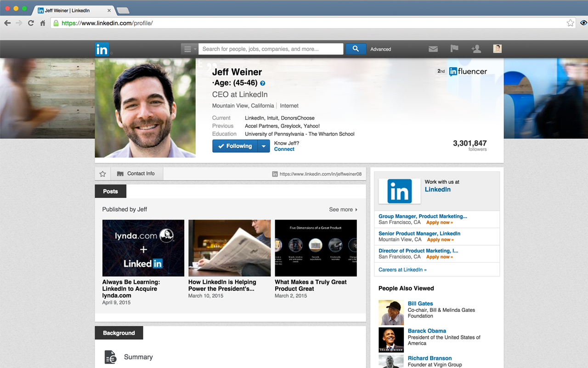Open the lynda.com plus LinkedIn post thumbnail
588x368 pixels.
coord(143,248)
